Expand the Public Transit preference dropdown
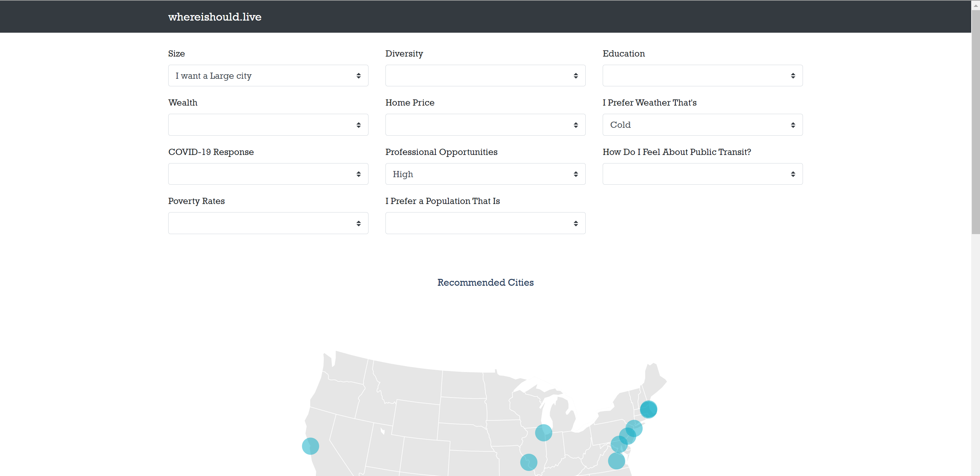980x476 pixels. 702,174
